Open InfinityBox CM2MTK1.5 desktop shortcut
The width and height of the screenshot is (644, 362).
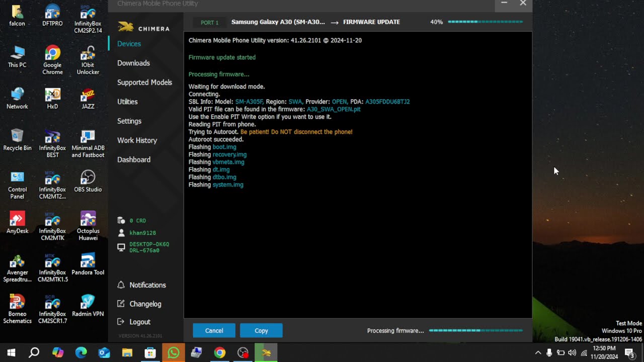(52, 268)
